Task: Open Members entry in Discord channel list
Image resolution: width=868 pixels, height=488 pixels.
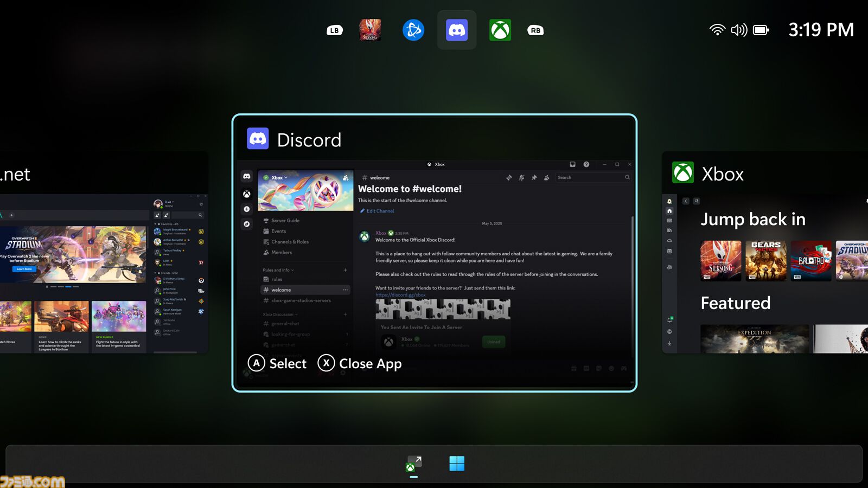Action: pos(278,252)
